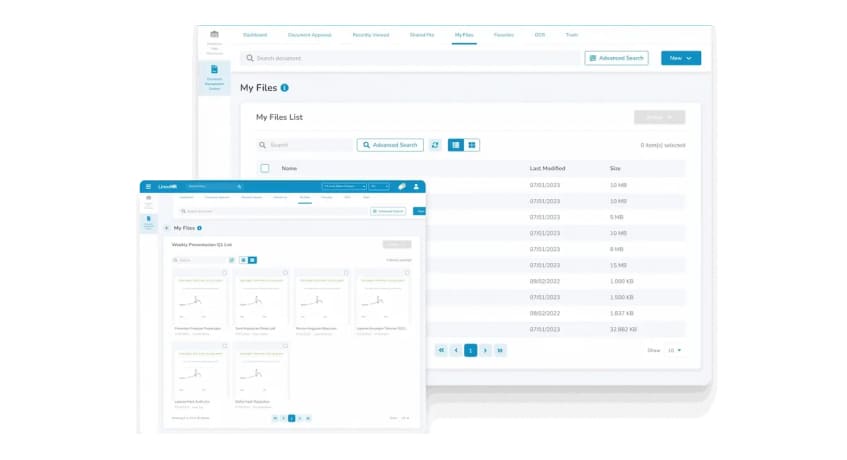
Task: Open Document Management System in the sidebar
Action: pos(214,76)
